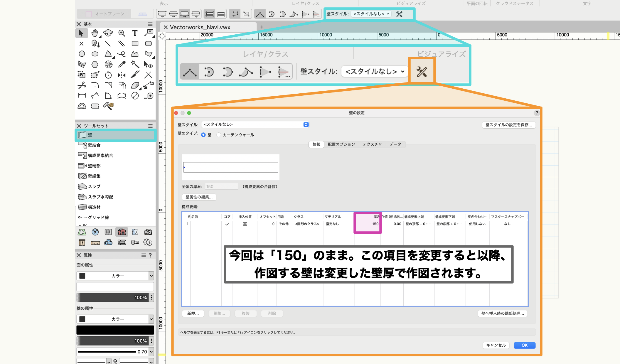This screenshot has height=364, width=620.
Task: Switch to the テクスチャ tab
Action: tap(372, 144)
